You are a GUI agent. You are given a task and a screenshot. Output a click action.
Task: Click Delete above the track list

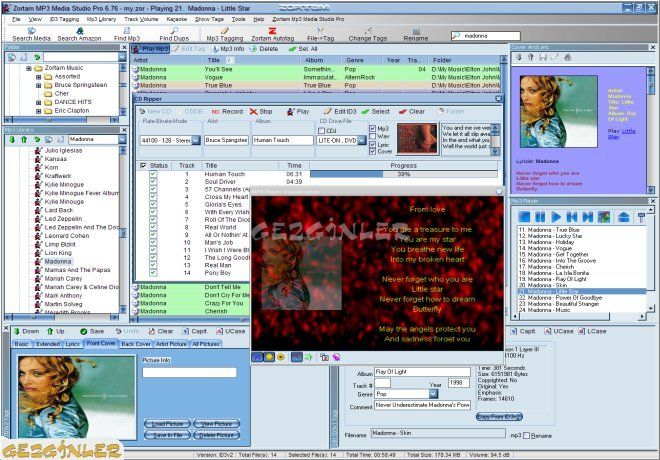(264, 49)
